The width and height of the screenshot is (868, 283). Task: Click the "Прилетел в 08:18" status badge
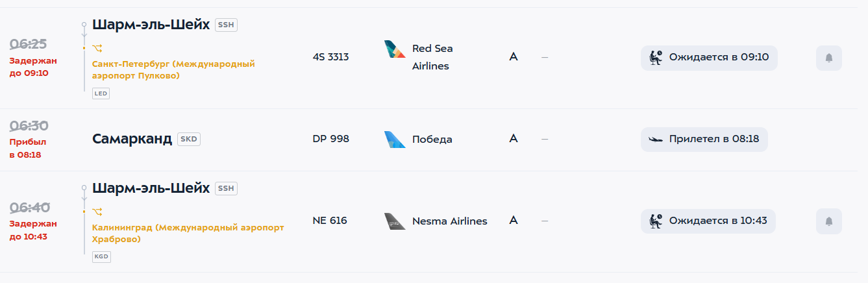704,140
